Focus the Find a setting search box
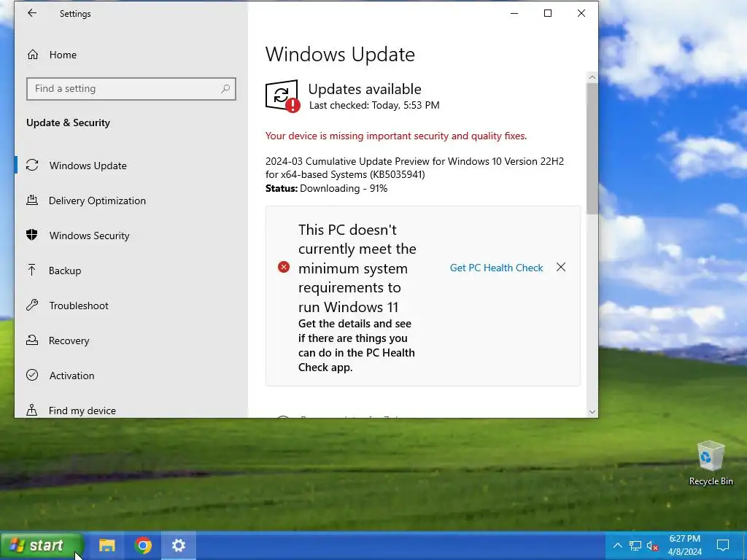This screenshot has height=560, width=747. (131, 88)
